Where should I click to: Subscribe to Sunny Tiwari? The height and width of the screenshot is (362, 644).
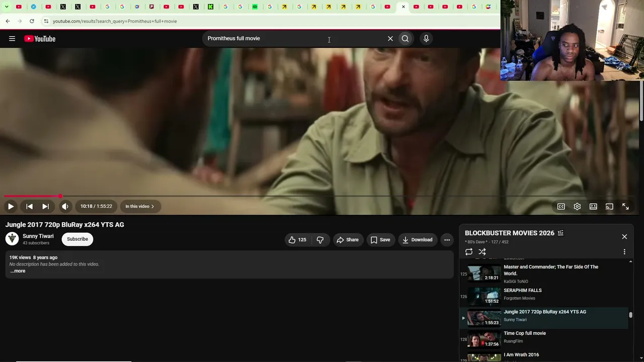pyautogui.click(x=77, y=239)
